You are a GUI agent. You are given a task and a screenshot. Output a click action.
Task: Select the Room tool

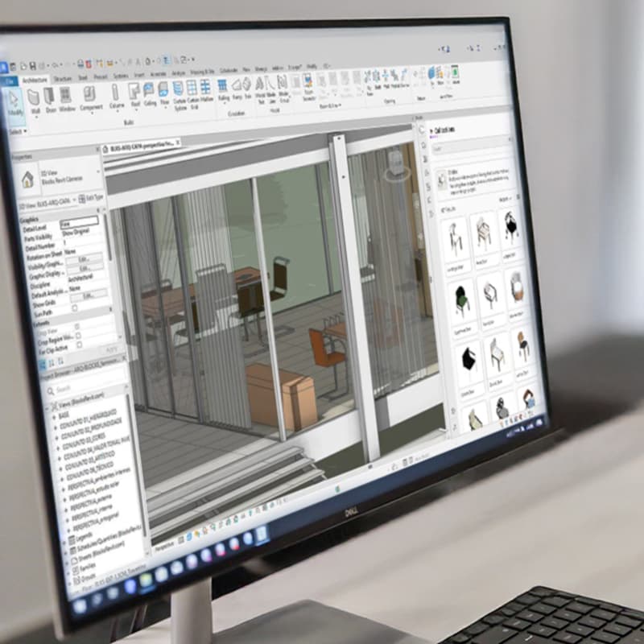(x=296, y=85)
